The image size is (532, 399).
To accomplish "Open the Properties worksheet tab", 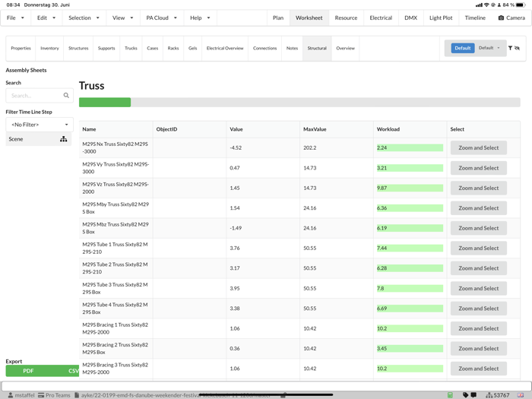I will coord(21,48).
